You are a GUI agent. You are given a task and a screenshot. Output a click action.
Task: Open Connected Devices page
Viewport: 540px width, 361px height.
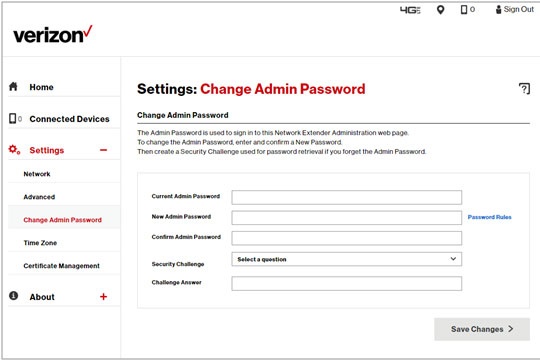69,119
